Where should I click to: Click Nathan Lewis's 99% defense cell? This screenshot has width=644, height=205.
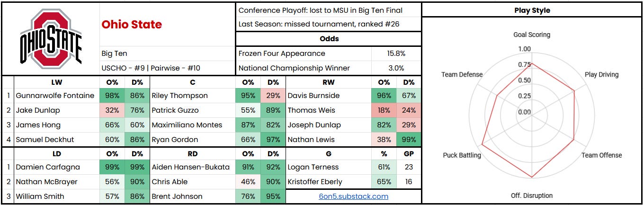[x=409, y=140]
